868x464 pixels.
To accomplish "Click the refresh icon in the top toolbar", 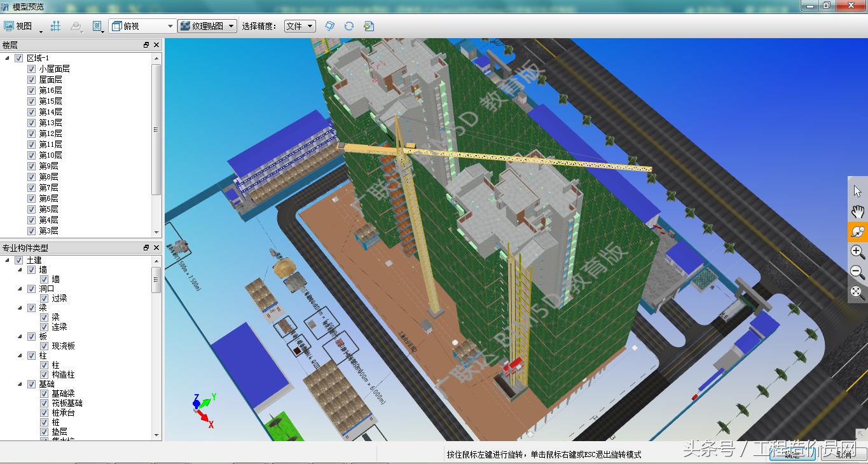I will pyautogui.click(x=348, y=26).
